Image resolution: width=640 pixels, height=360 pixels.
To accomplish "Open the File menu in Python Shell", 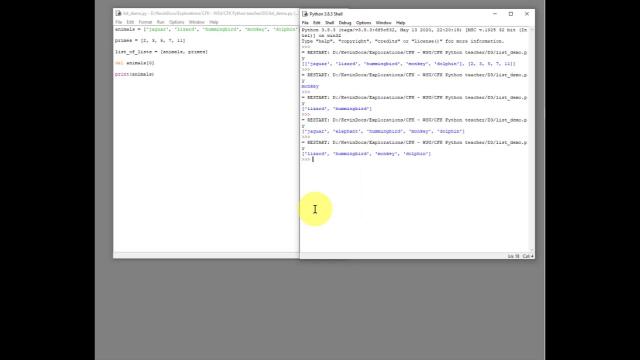I will (305, 23).
